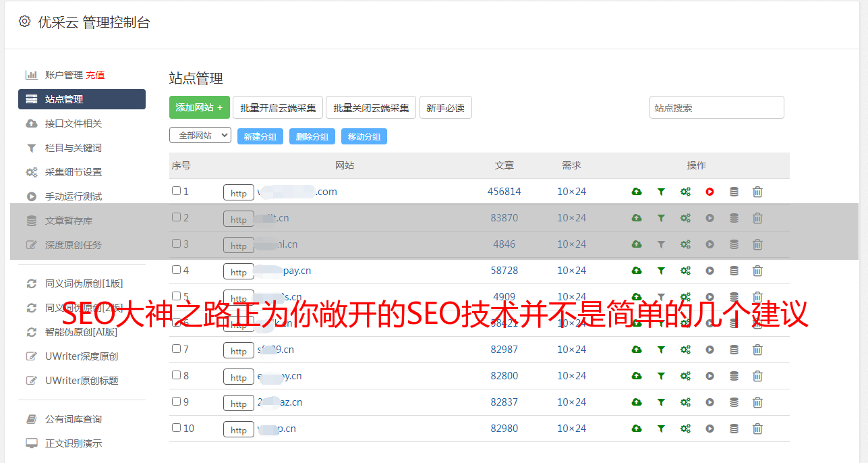Select checkbox for site number 10
This screenshot has height=463, width=868.
pos(176,428)
